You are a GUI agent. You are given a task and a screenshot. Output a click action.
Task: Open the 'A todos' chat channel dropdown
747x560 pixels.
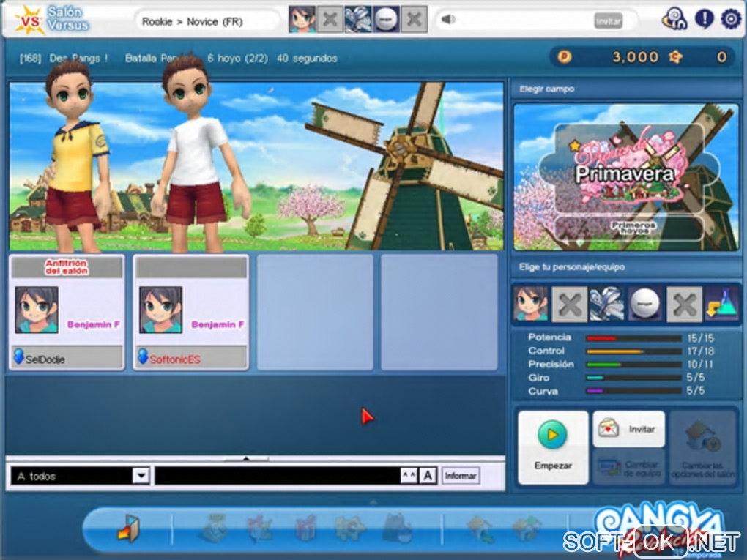pyautogui.click(x=141, y=476)
